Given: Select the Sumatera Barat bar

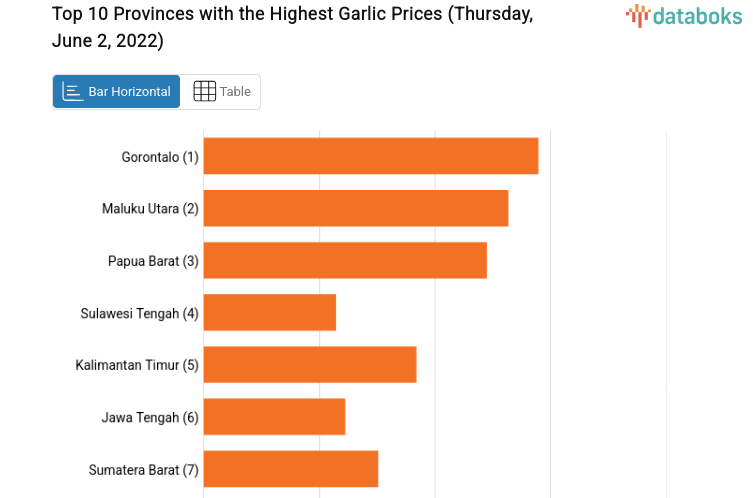Looking at the screenshot, I should coord(290,468).
